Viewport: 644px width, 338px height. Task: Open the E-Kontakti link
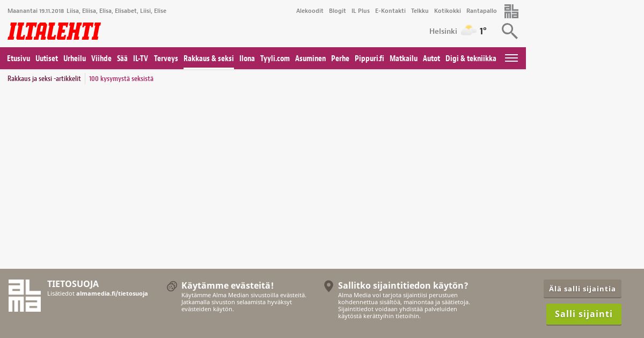[x=390, y=11]
